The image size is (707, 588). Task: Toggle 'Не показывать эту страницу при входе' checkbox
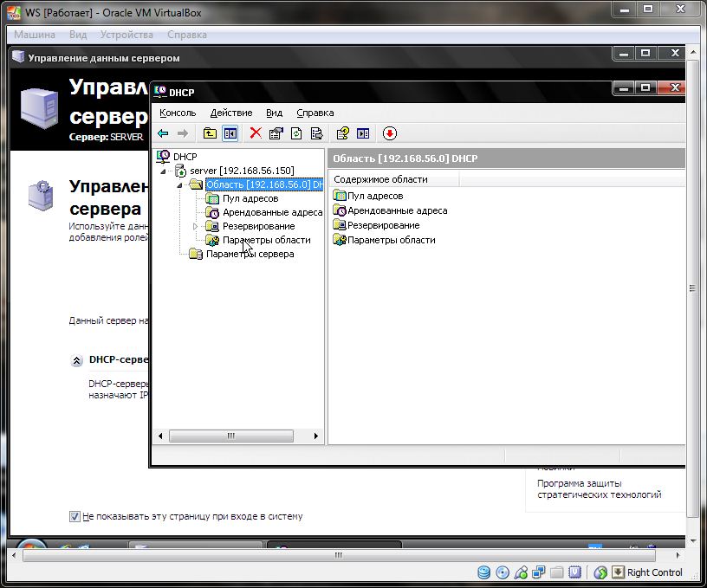[x=75, y=516]
